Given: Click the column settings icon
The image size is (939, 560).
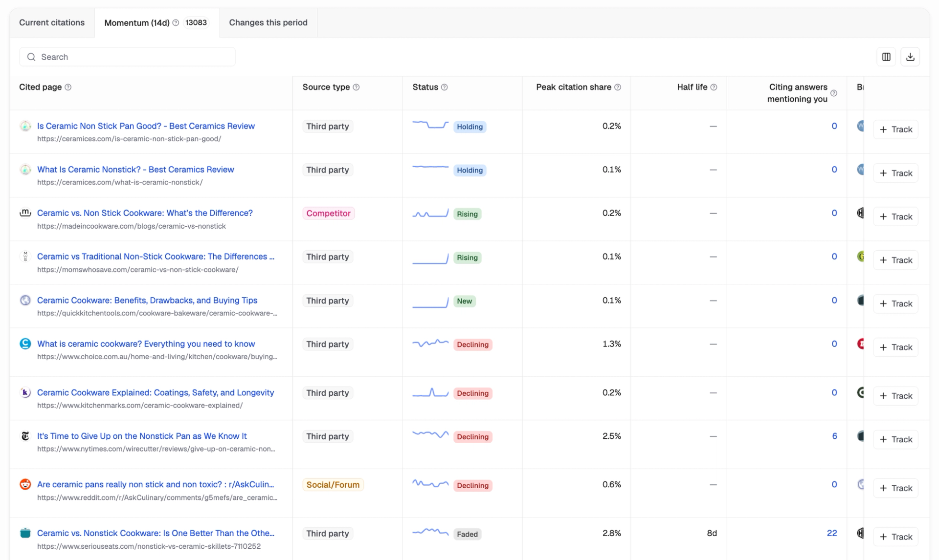Looking at the screenshot, I should click(x=886, y=57).
